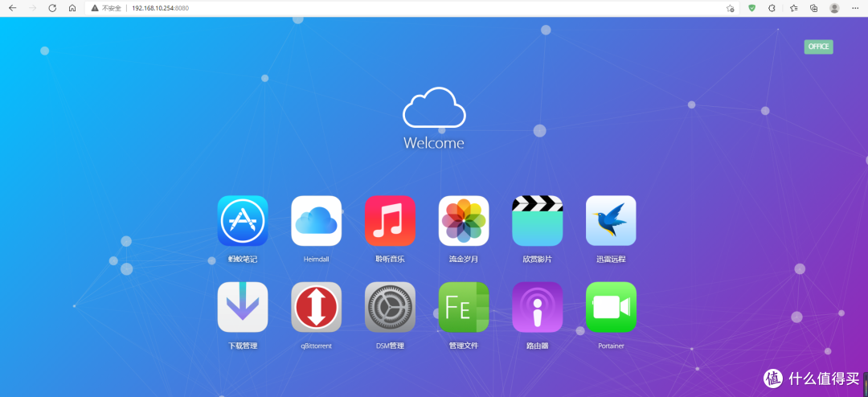Screen dimensions: 868x397
Task: Click the 迅雷远程 label text
Action: 611,259
